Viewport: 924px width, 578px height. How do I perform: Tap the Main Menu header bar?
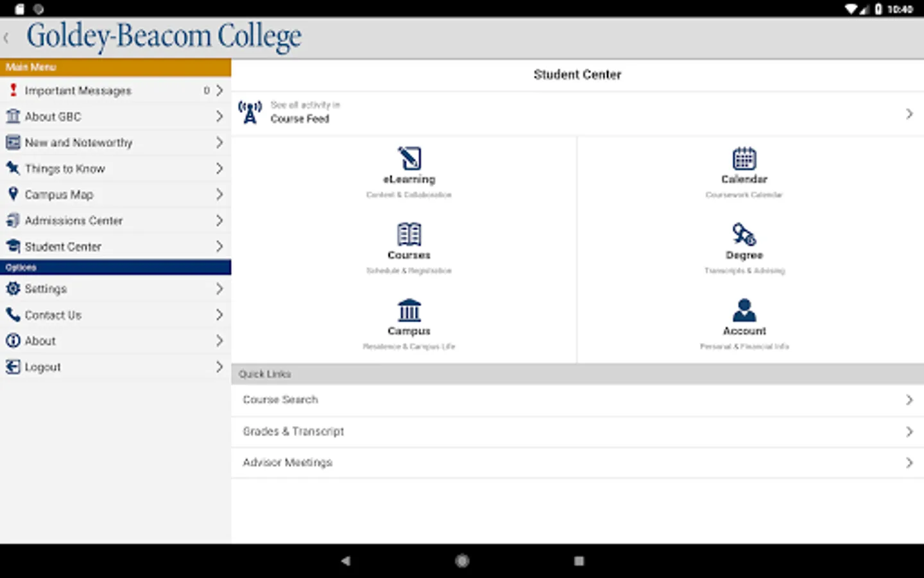(x=116, y=67)
